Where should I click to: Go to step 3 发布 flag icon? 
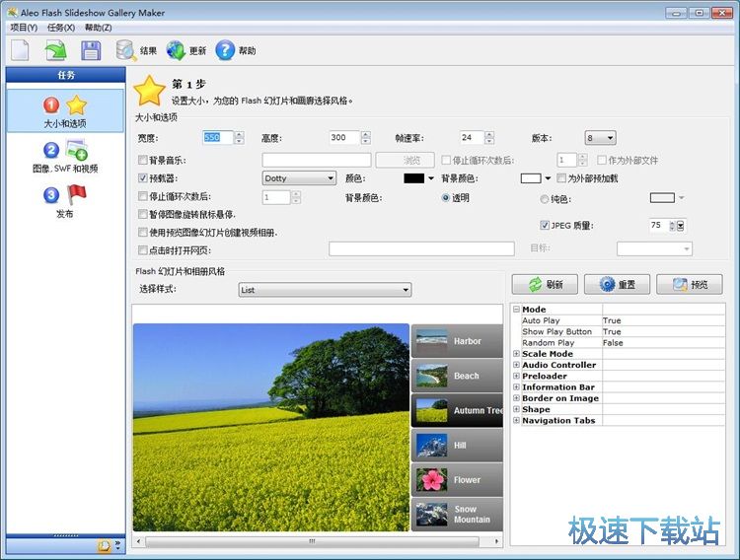[64, 200]
